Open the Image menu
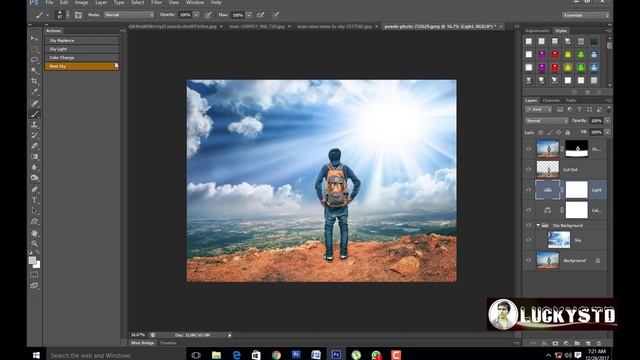The image size is (640, 360). pos(81,2)
